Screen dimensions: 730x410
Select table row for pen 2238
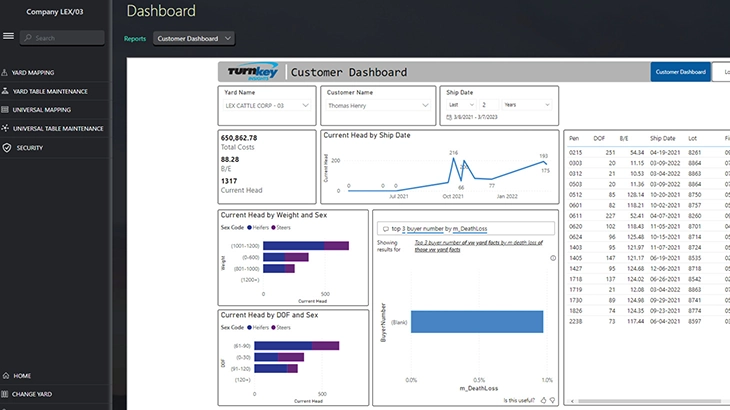649,322
